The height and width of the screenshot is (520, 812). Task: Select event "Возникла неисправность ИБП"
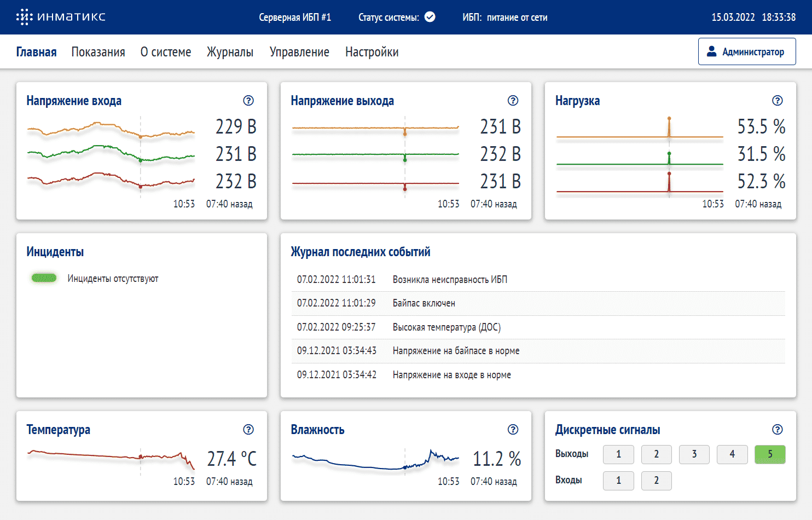[x=450, y=280]
